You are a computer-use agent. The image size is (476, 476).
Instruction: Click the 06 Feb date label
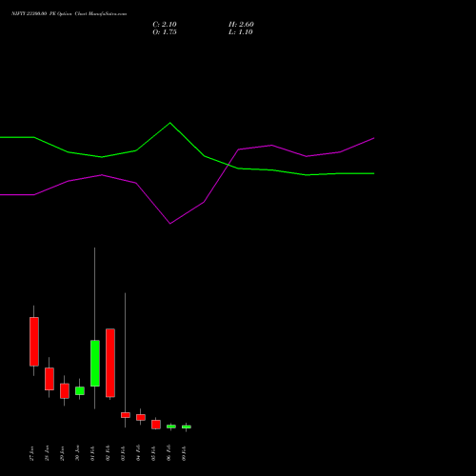pyautogui.click(x=169, y=453)
